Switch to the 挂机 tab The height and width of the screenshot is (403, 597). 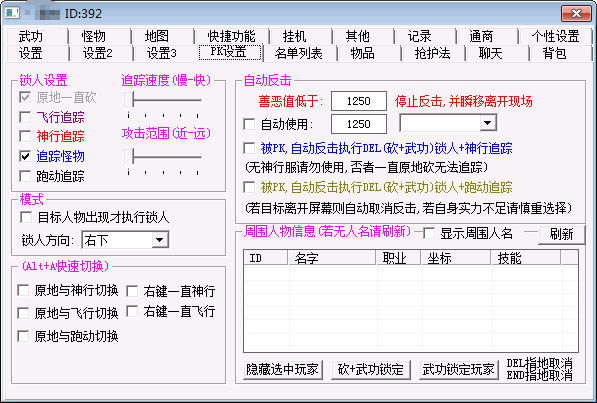(294, 36)
